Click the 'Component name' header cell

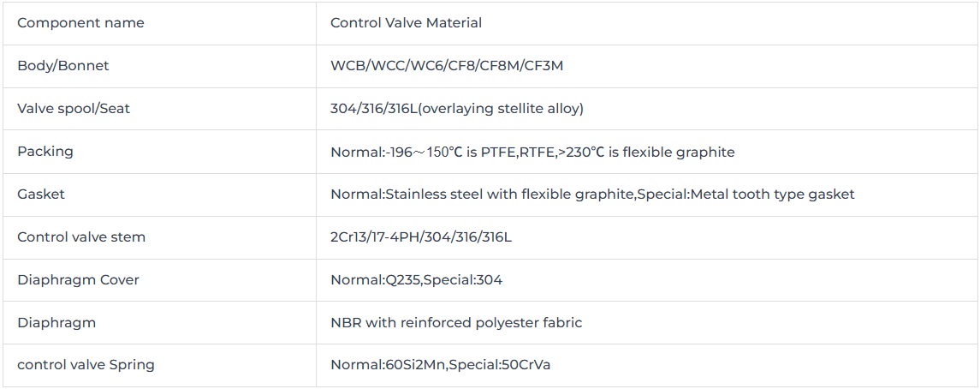click(x=159, y=23)
